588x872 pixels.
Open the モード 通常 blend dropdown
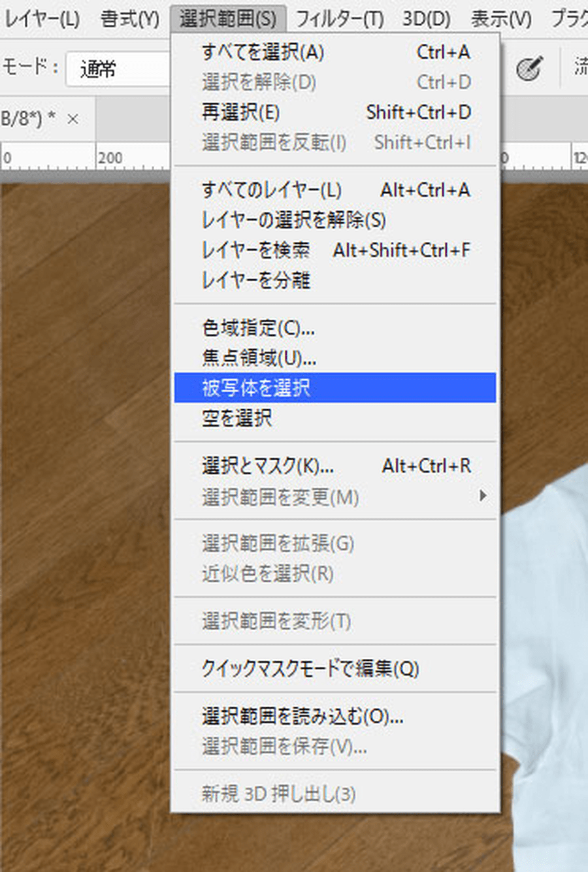click(118, 69)
